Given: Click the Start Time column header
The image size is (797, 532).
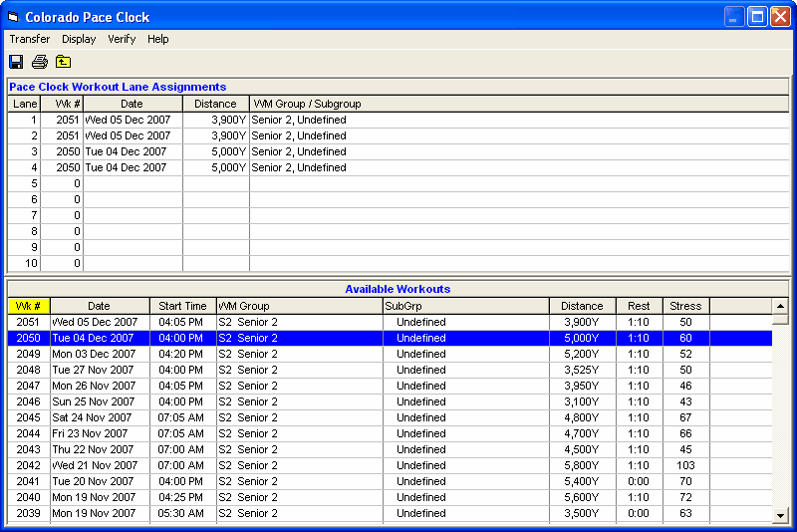Looking at the screenshot, I should [x=182, y=306].
